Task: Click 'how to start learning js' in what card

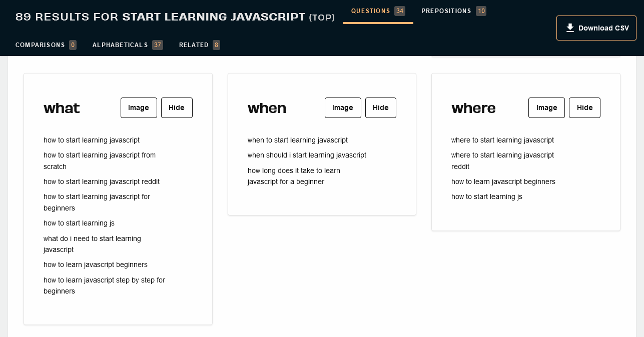Action: [79, 223]
